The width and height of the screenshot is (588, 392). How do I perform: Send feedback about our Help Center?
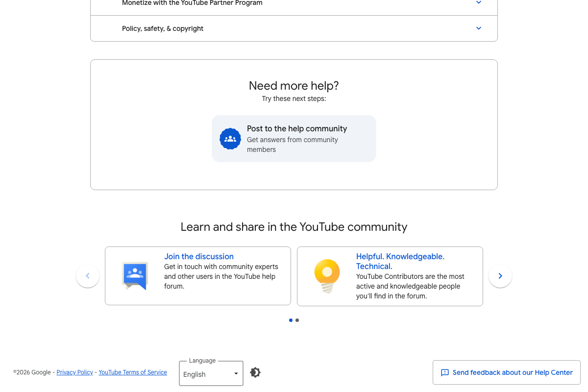pos(507,372)
